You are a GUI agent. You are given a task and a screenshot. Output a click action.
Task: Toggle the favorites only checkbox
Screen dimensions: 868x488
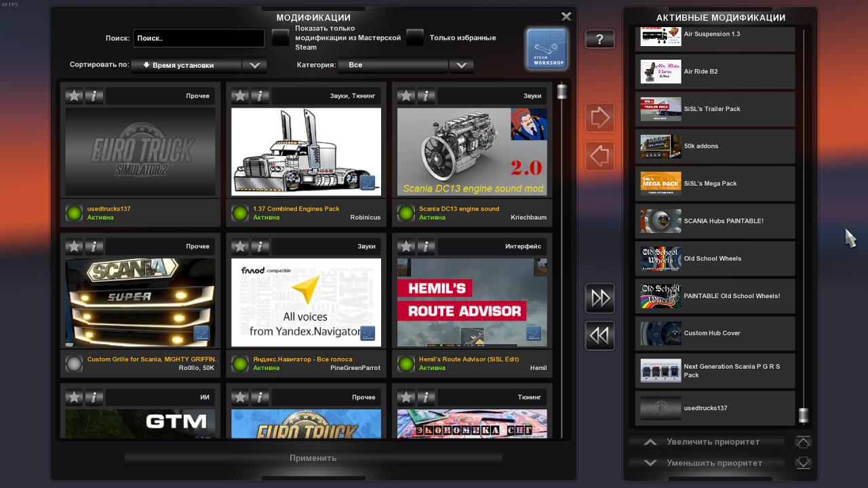tap(415, 38)
